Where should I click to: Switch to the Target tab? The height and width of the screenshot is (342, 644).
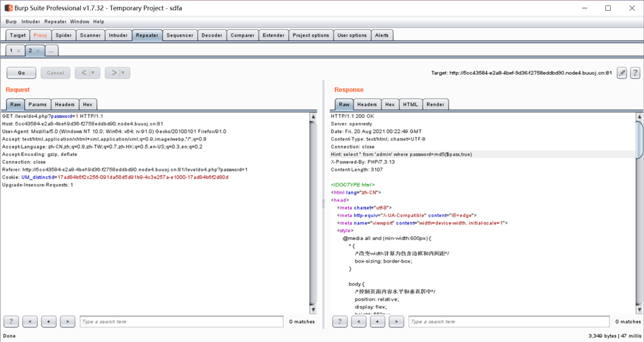[x=18, y=35]
